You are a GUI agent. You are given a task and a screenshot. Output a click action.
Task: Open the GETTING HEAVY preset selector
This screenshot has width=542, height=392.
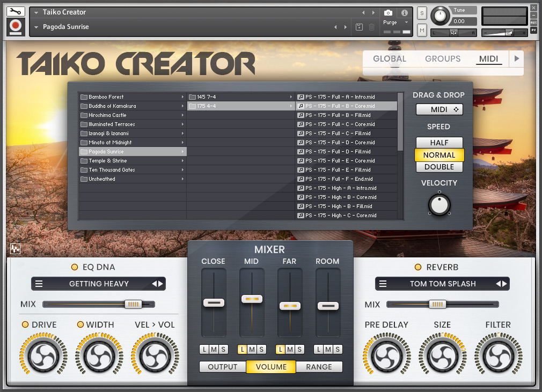tap(99, 284)
